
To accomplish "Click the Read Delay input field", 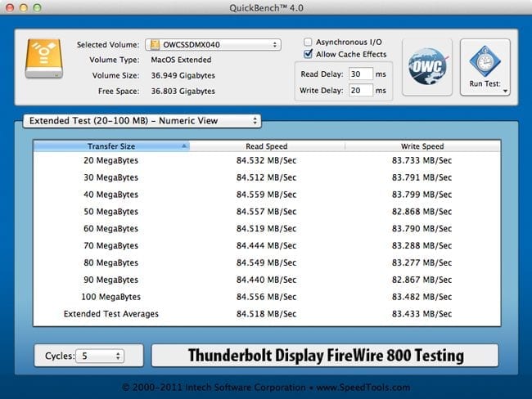I will point(360,74).
